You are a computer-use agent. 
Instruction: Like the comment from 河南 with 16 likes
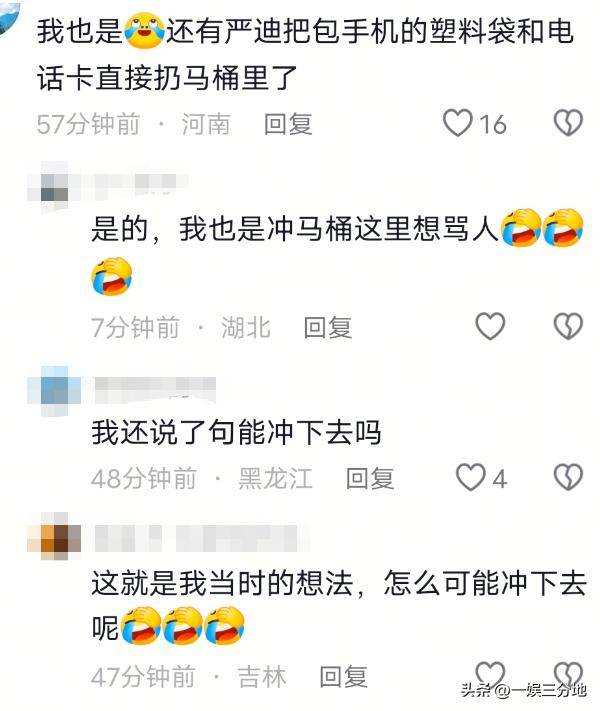pyautogui.click(x=458, y=123)
